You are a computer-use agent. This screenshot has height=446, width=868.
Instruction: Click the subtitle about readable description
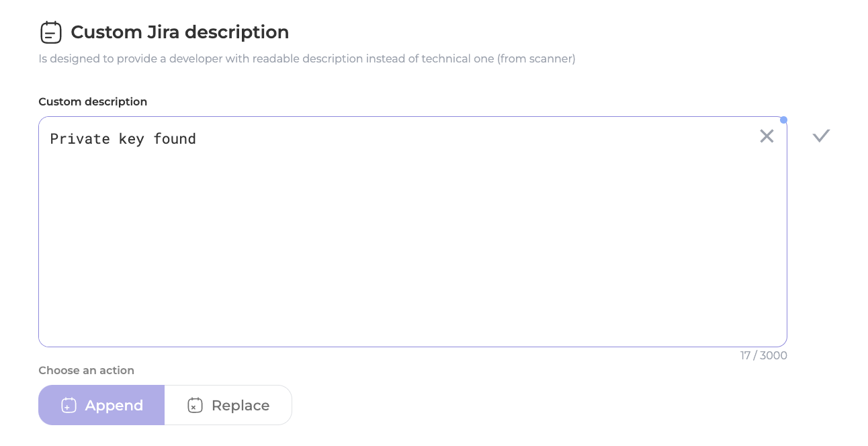[x=306, y=58]
